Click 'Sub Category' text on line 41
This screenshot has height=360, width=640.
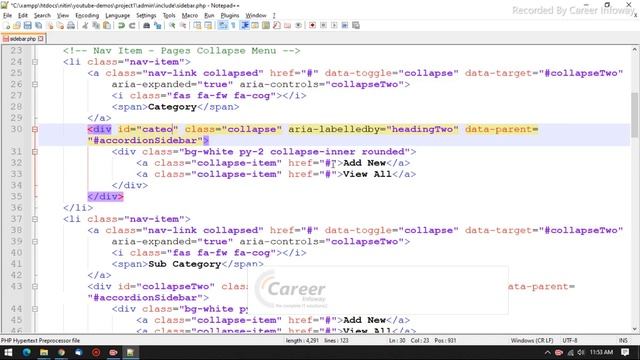point(184,264)
